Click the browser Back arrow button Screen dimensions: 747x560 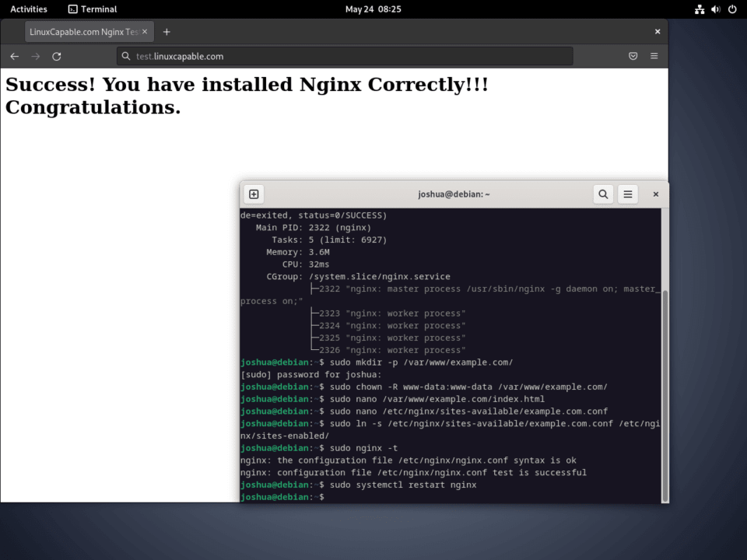[x=14, y=56]
